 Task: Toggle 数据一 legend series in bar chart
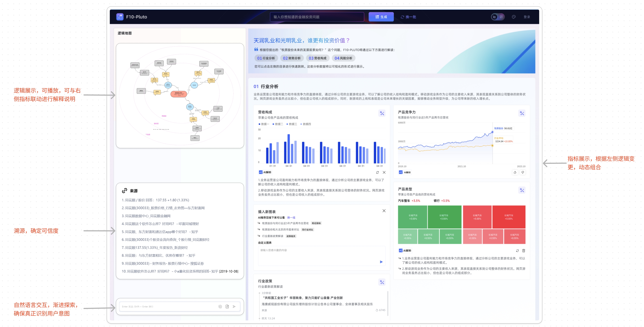(x=264, y=124)
